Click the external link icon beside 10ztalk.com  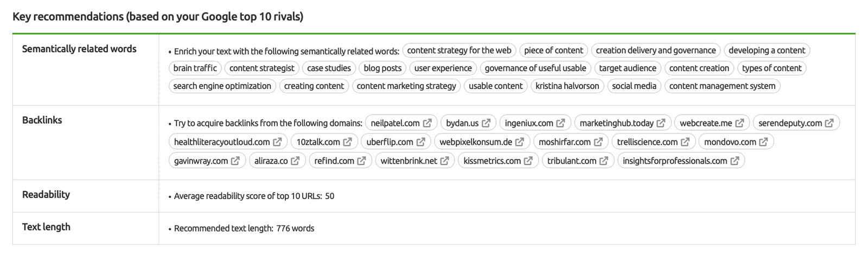tap(347, 142)
